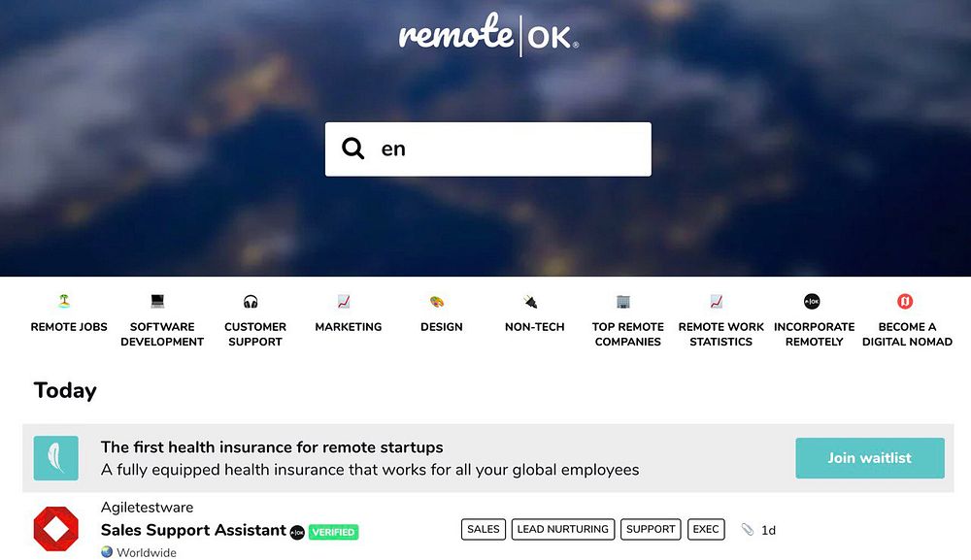Click the red Nomad icon
This screenshot has width=971, height=560.
905,301
